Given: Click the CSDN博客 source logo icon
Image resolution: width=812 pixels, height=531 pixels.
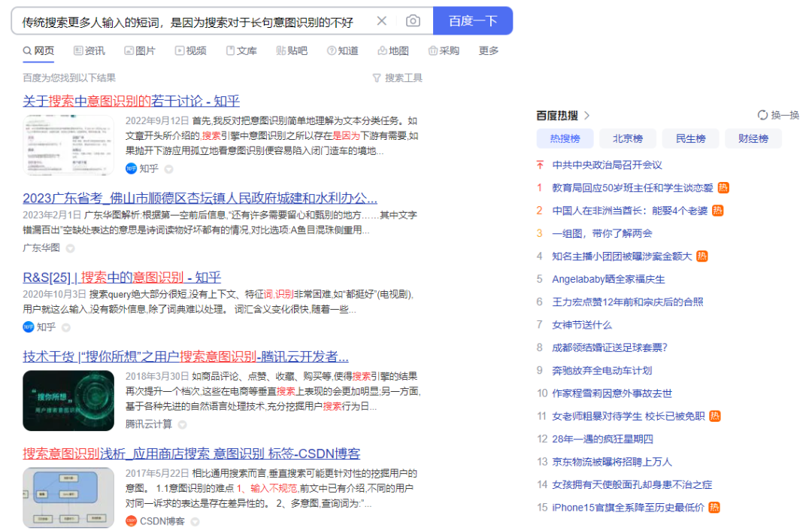Looking at the screenshot, I should point(132,521).
